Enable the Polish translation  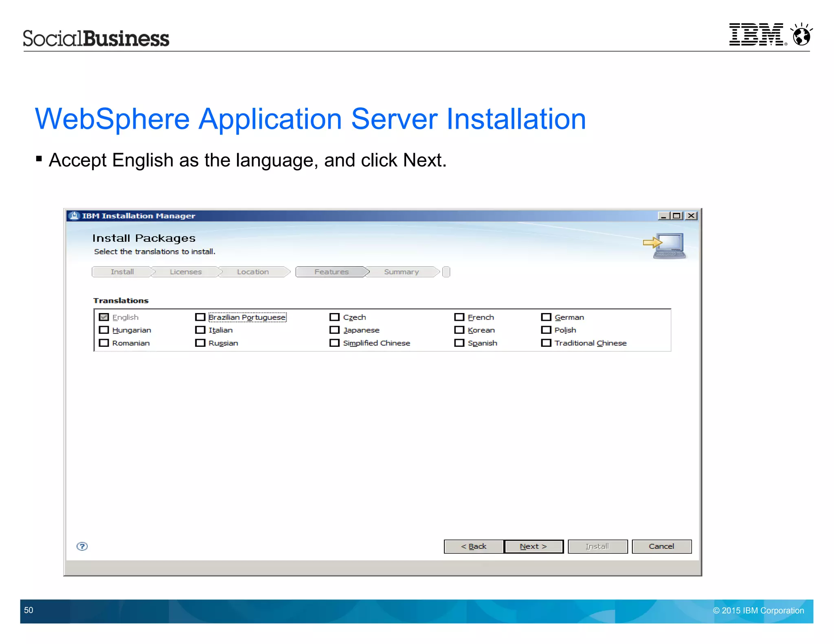[546, 330]
